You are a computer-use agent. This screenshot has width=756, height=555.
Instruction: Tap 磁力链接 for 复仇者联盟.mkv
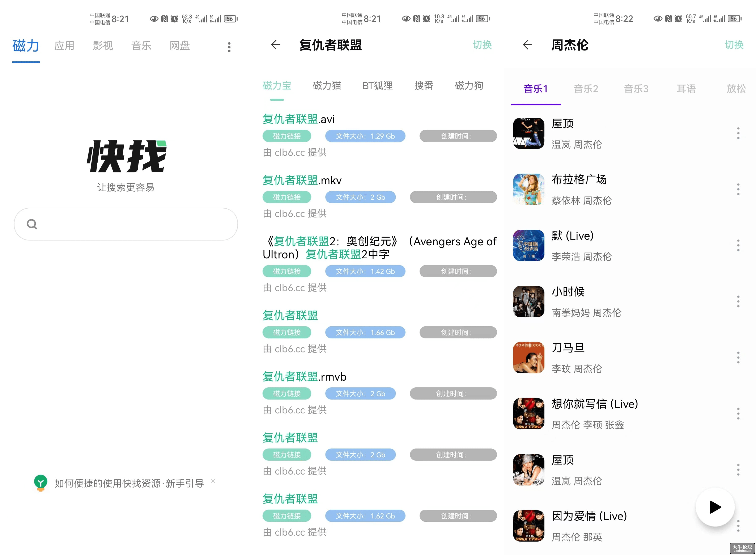point(287,197)
